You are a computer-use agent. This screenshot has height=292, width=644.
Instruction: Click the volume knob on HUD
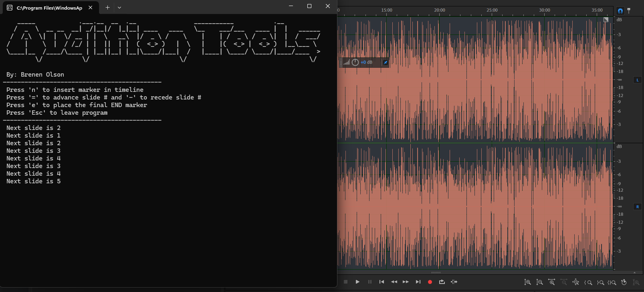355,63
